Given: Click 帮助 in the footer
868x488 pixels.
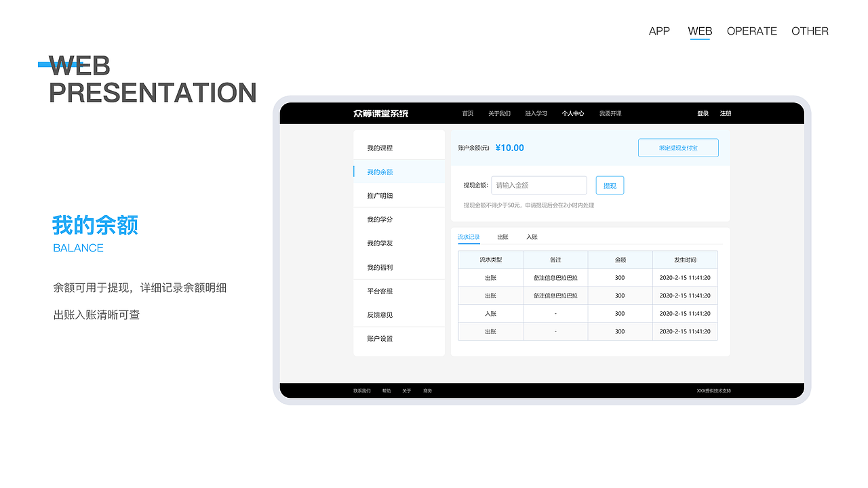Looking at the screenshot, I should tap(387, 391).
